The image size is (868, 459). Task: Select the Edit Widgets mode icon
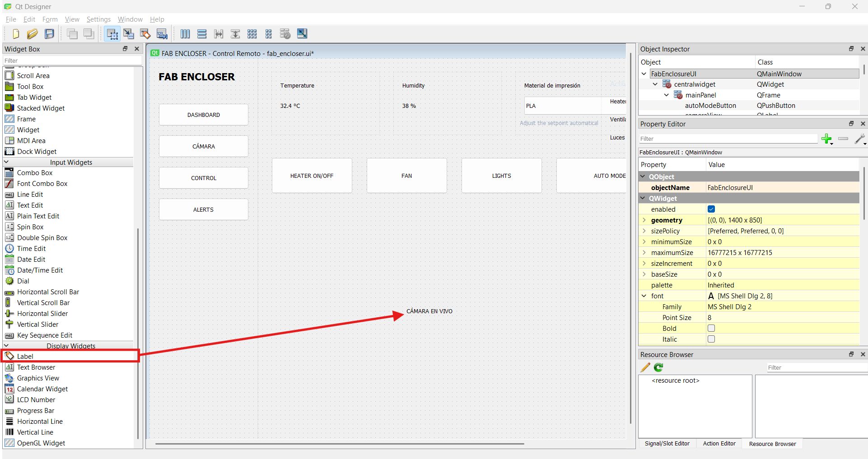112,34
